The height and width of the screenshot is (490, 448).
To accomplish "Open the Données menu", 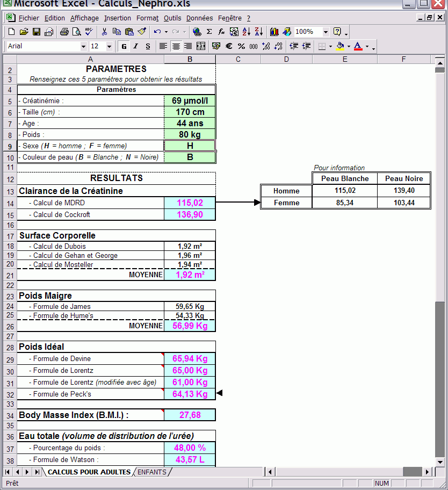I will (199, 18).
